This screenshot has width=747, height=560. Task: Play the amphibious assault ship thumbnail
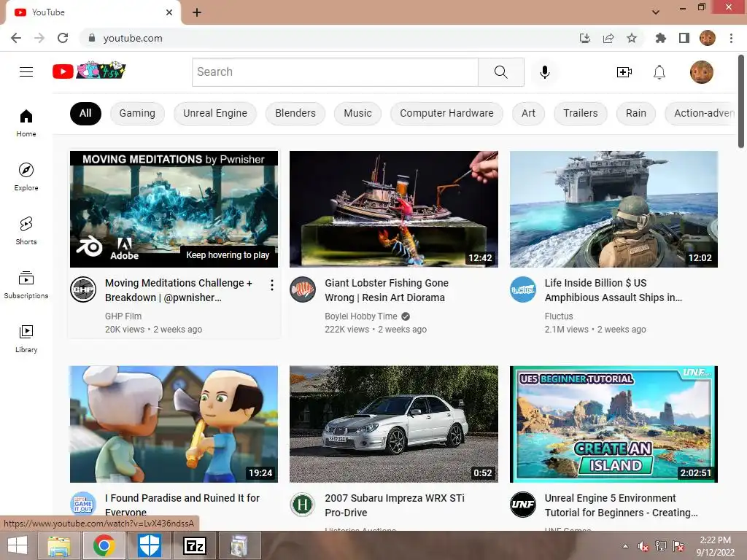614,209
